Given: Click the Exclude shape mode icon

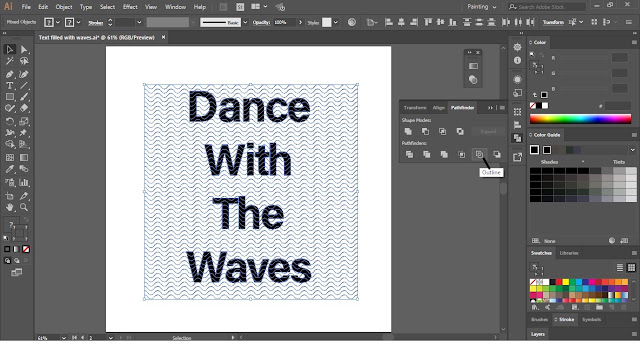Looking at the screenshot, I should pyautogui.click(x=460, y=131).
